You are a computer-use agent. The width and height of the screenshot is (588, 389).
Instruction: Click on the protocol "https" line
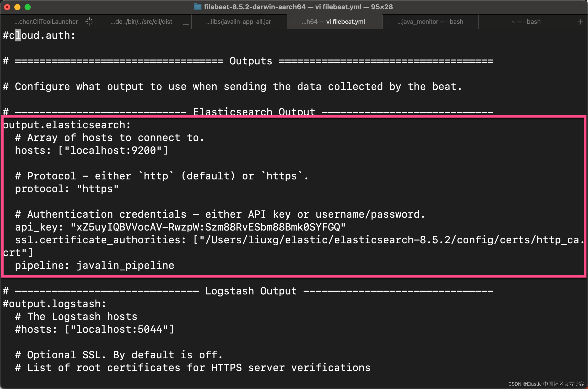tap(66, 189)
